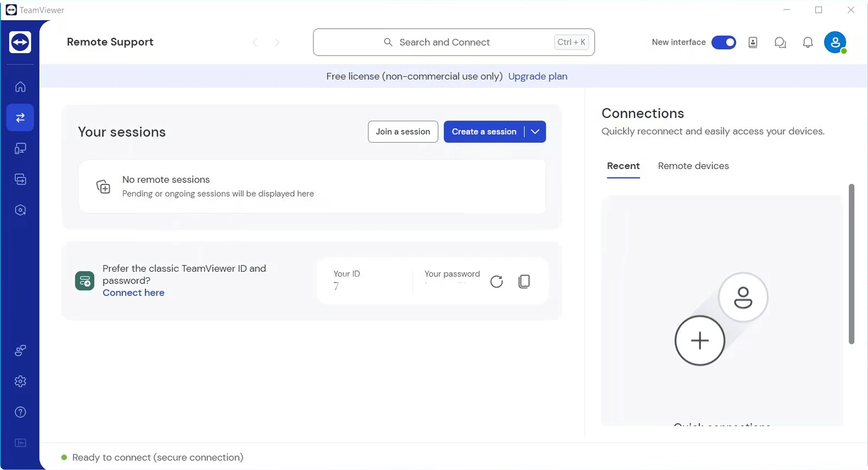868x470 pixels.
Task: Click the Connect here link
Action: (133, 293)
